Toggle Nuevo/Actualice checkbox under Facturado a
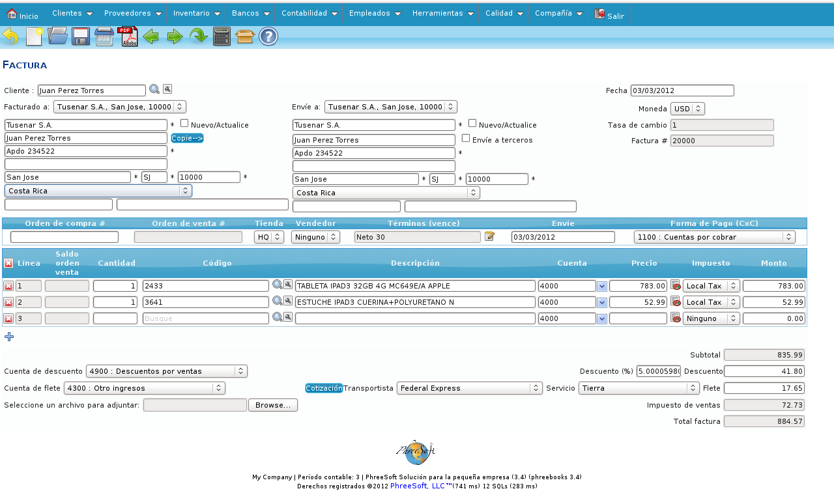834x504 pixels. [184, 123]
